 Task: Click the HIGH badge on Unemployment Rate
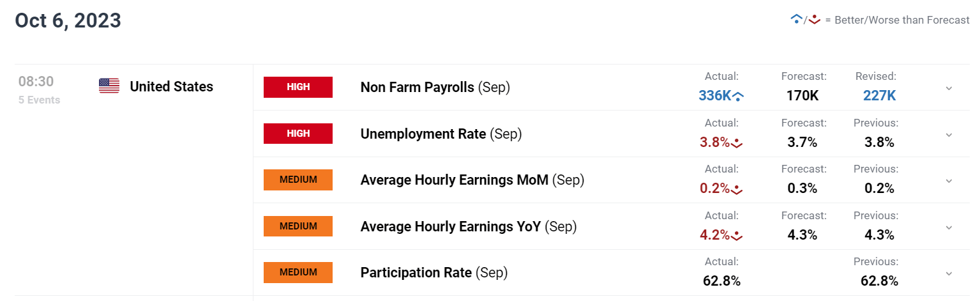(x=298, y=134)
